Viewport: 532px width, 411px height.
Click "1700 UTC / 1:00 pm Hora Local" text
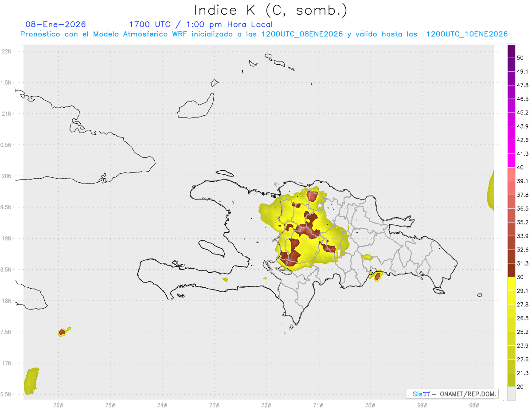[201, 24]
